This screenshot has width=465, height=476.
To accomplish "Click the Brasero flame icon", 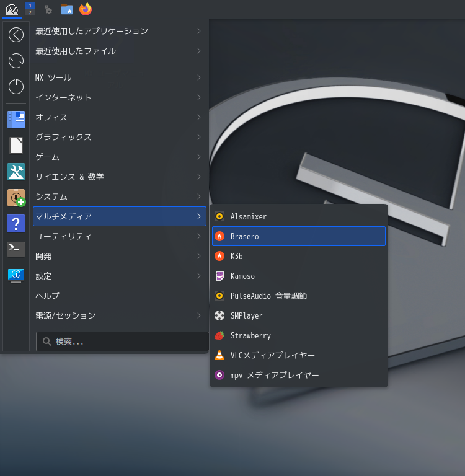I will coord(219,236).
